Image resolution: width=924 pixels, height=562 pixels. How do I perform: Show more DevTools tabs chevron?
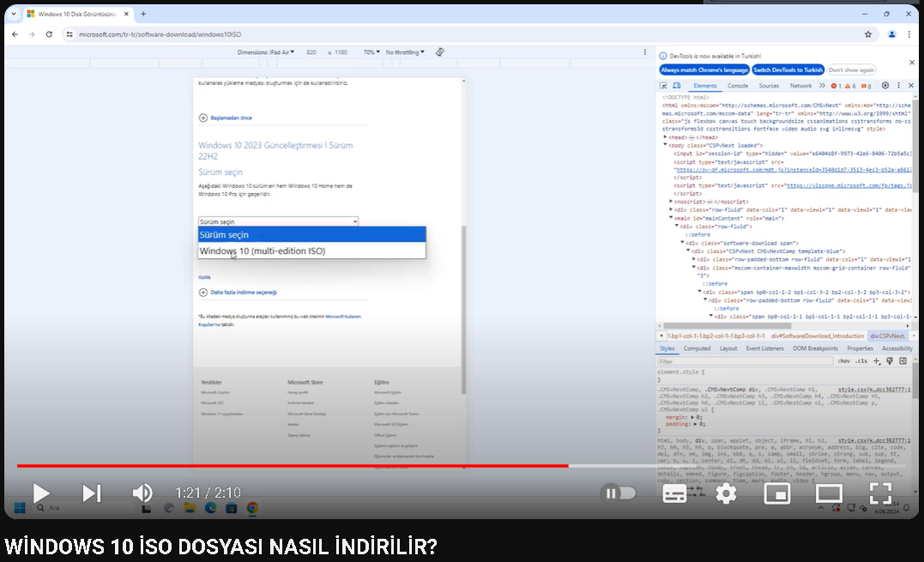pos(822,86)
